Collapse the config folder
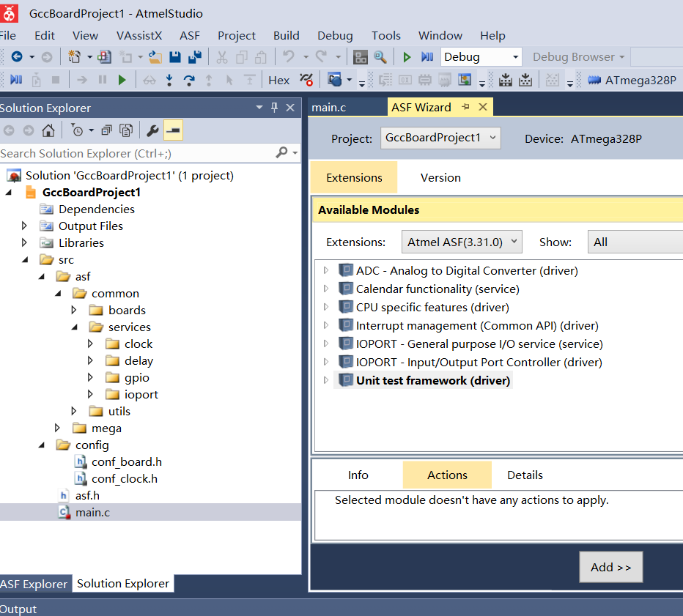The width and height of the screenshot is (683, 616). tap(42, 445)
